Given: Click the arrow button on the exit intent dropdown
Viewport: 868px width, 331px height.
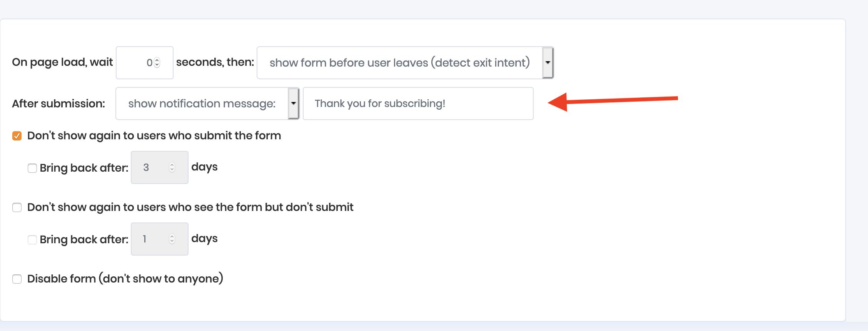Looking at the screenshot, I should pyautogui.click(x=548, y=63).
